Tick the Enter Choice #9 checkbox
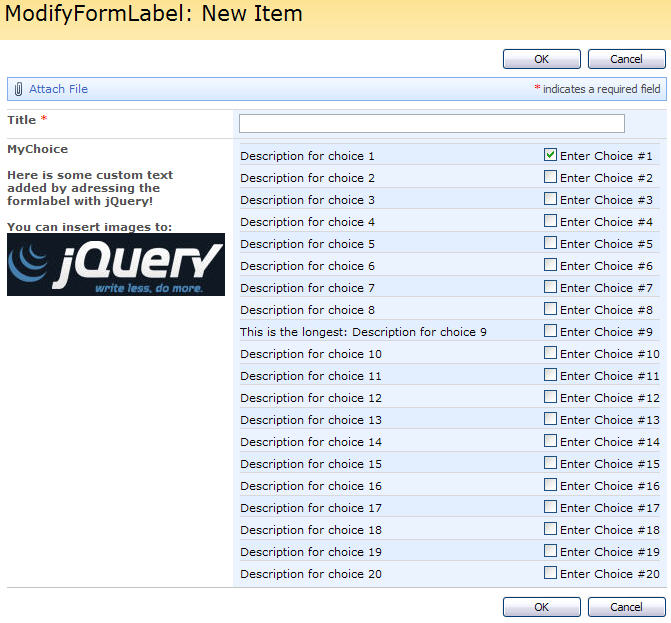The width and height of the screenshot is (671, 623). point(550,331)
